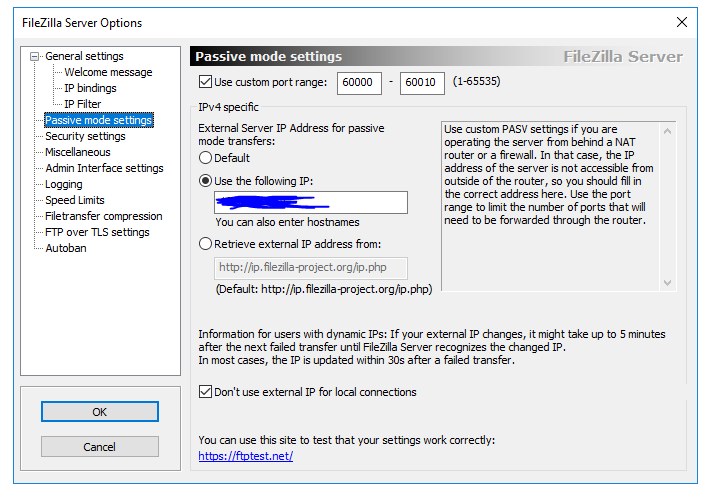Open Admin Interface settings page

point(104,168)
